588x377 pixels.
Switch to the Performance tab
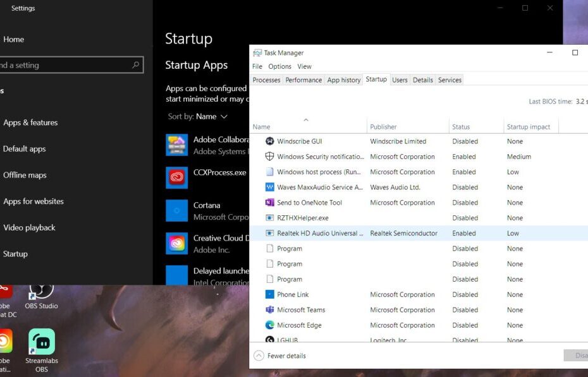[x=303, y=80]
